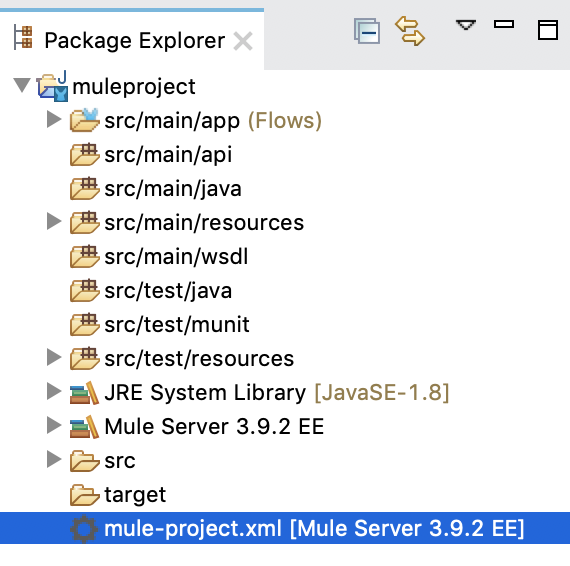Click the target folder icon

[84, 495]
